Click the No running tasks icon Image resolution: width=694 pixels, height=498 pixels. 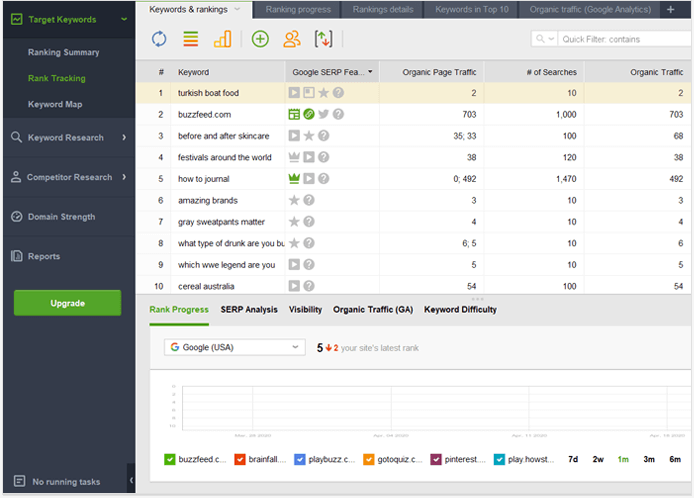(19, 481)
